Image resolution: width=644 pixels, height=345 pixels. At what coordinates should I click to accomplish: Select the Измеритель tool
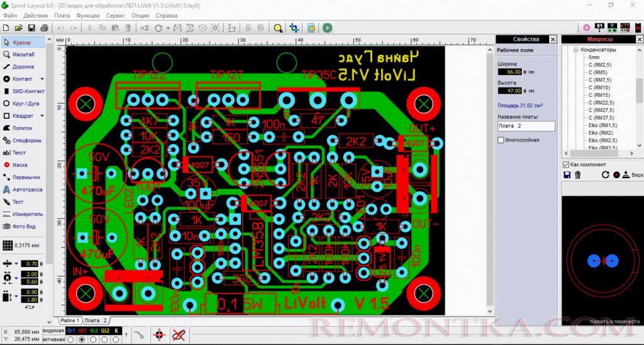pyautogui.click(x=23, y=214)
